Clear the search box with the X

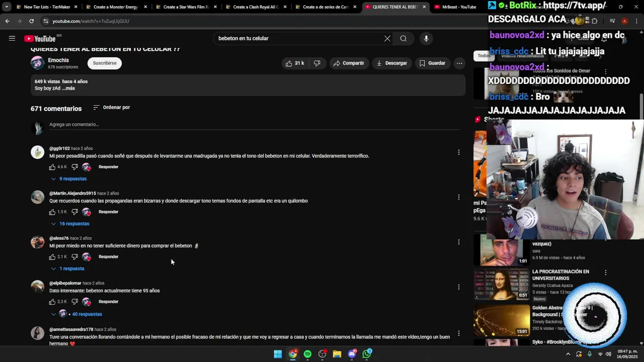387,38
